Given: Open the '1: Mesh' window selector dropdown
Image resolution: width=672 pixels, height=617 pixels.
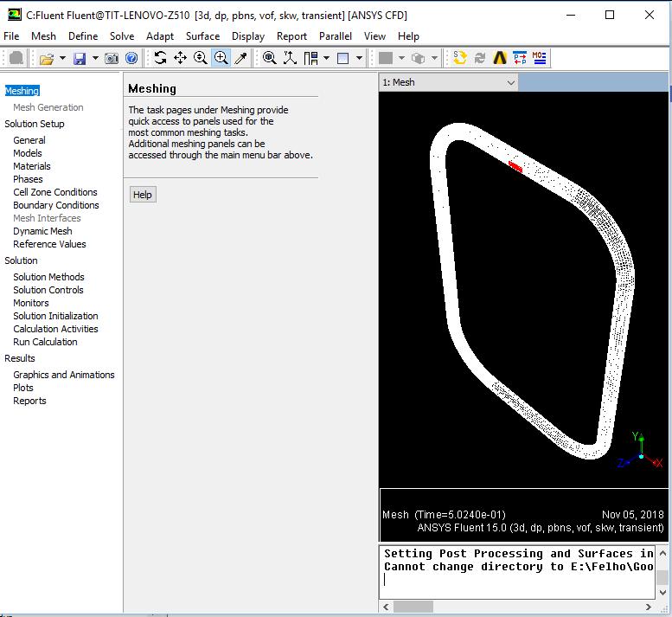Looking at the screenshot, I should 448,82.
